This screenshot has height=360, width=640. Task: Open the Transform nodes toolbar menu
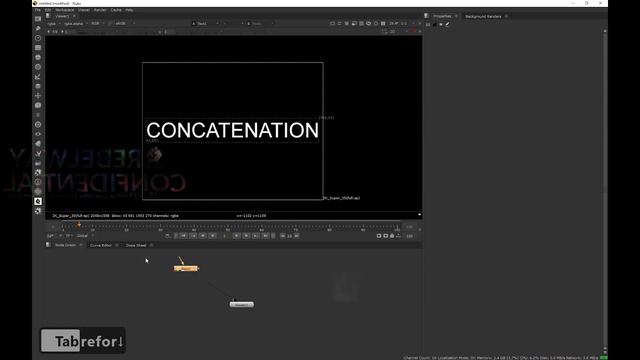click(38, 96)
